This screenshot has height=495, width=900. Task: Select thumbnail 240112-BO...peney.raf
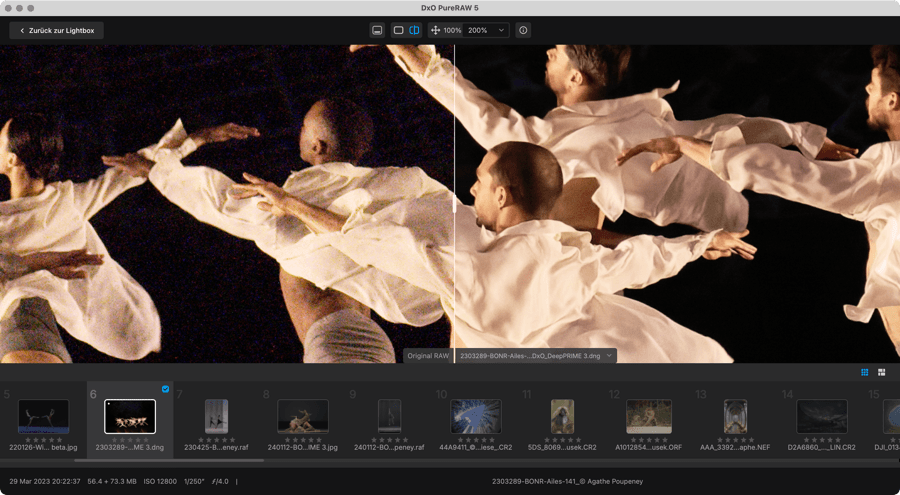coord(390,416)
